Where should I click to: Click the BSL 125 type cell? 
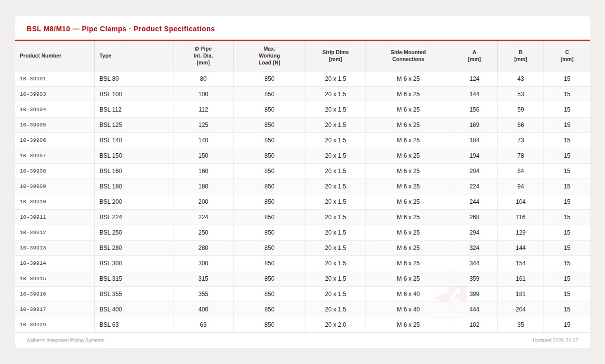[x=111, y=125]
